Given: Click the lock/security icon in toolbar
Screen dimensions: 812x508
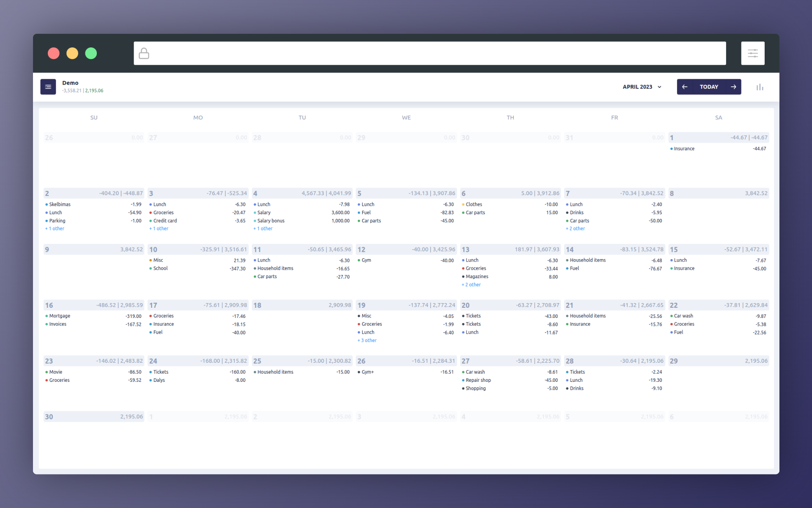Looking at the screenshot, I should point(144,53).
